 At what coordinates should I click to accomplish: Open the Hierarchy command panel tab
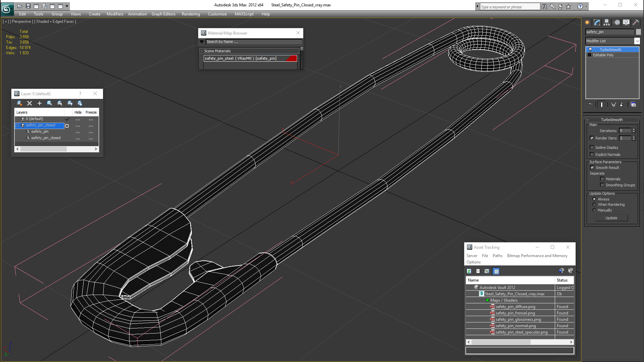607,22
